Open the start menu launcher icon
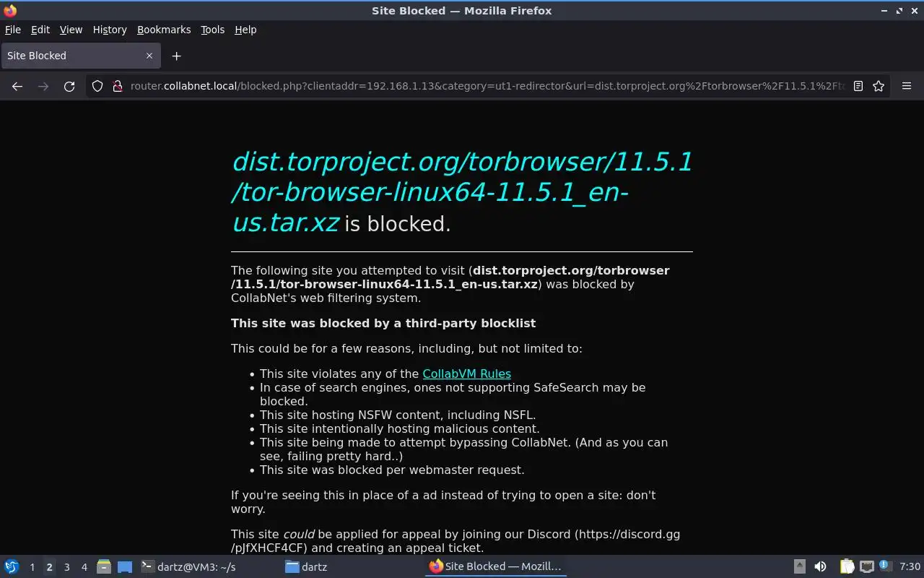 pos(11,567)
